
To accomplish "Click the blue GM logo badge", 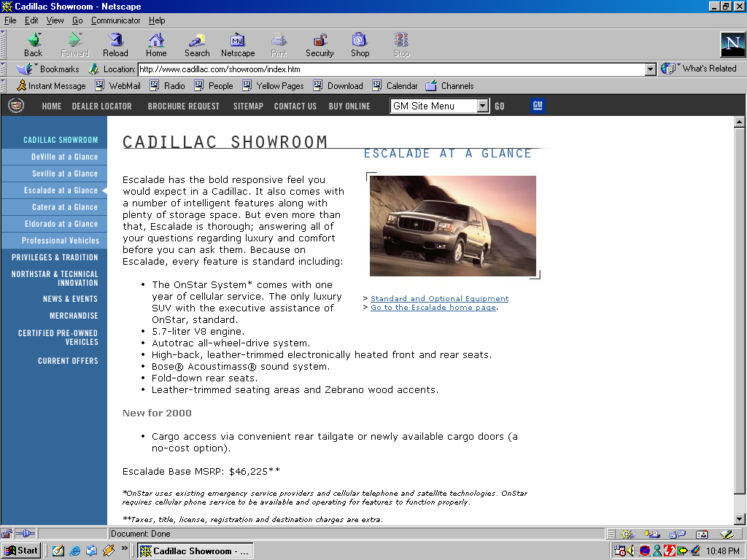I will pyautogui.click(x=538, y=105).
